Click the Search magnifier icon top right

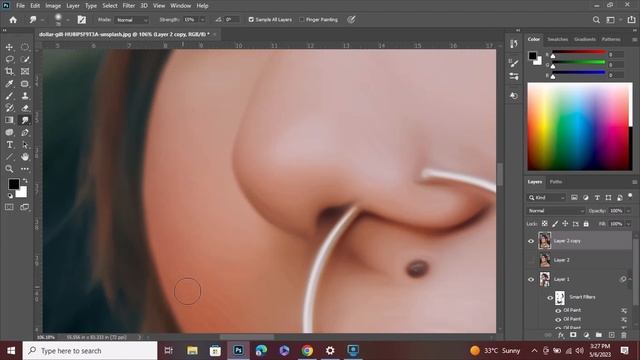pos(596,20)
